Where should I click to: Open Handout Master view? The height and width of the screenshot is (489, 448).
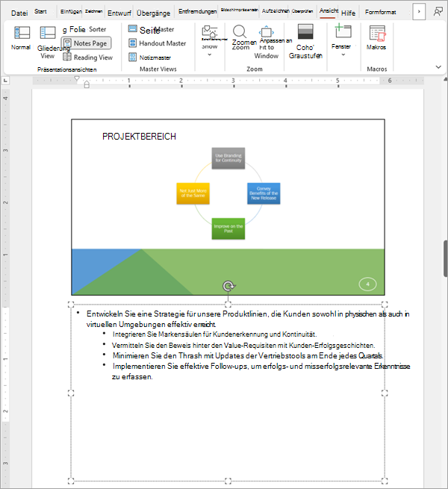(158, 43)
